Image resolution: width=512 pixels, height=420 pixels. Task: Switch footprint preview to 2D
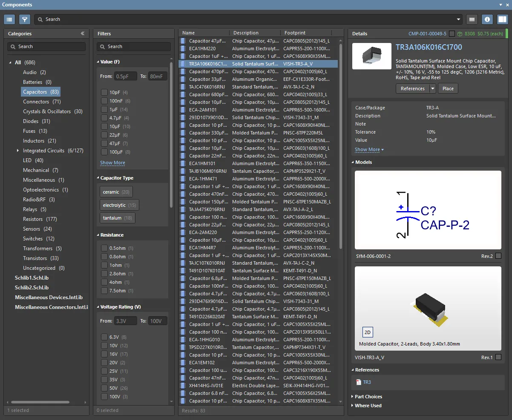[x=367, y=332]
